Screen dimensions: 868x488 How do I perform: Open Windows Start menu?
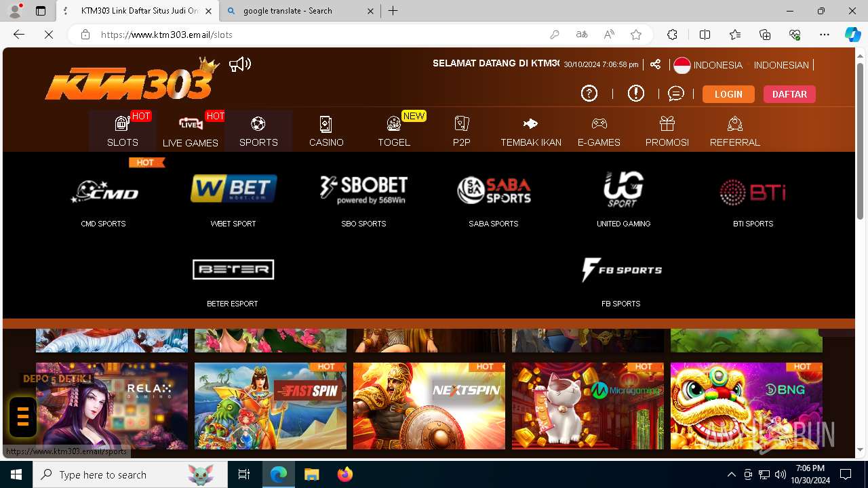[x=16, y=474]
